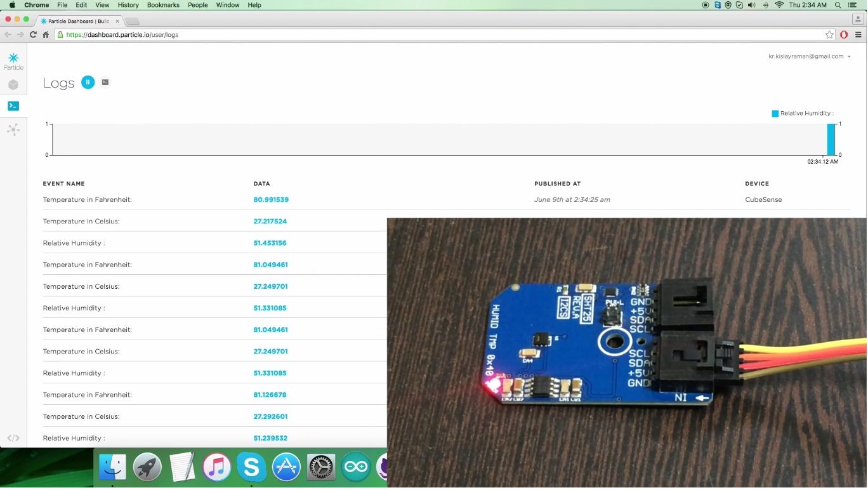Toggle the Relative Humidity series in the chart legend

pos(806,113)
